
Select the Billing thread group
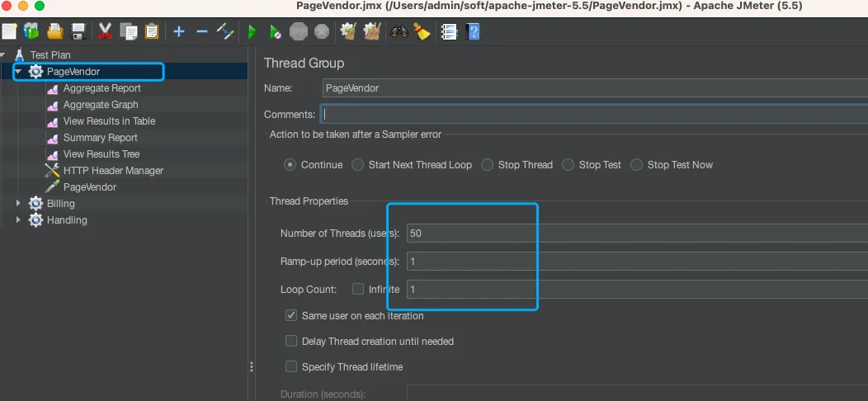point(61,203)
